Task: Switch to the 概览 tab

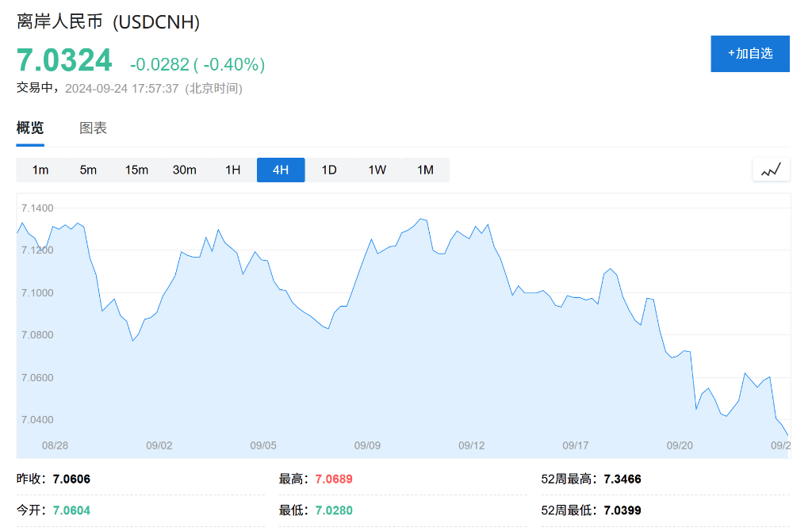Action: [30, 128]
